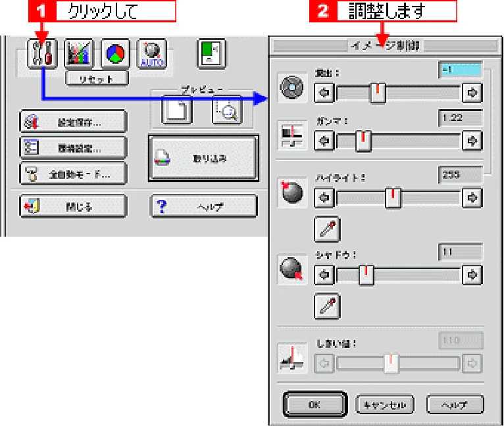This screenshot has height=428, width=504.
Task: Open 環境設定... configuration dialog
Action: [73, 148]
